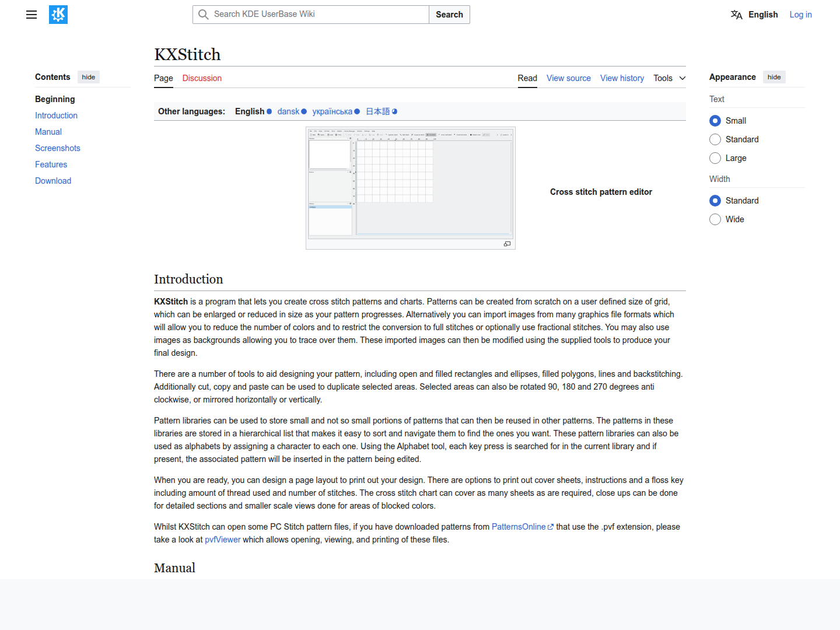The image size is (840, 630).
Task: Open the pvfViewer link
Action: (222, 540)
